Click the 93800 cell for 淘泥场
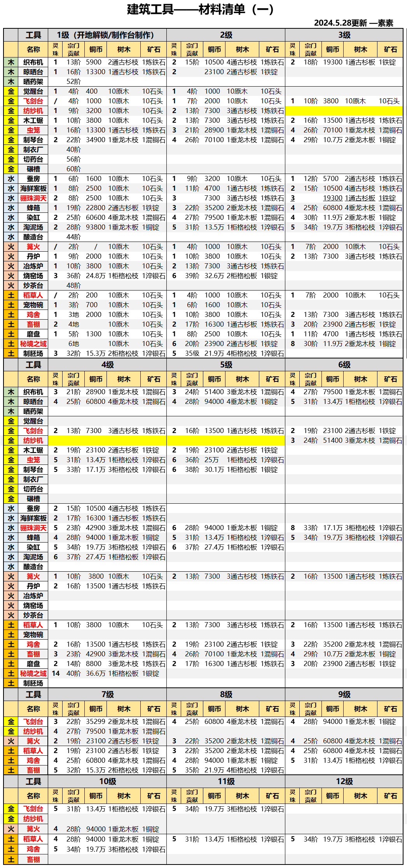Viewport: 407px width, 868px height. click(x=96, y=227)
